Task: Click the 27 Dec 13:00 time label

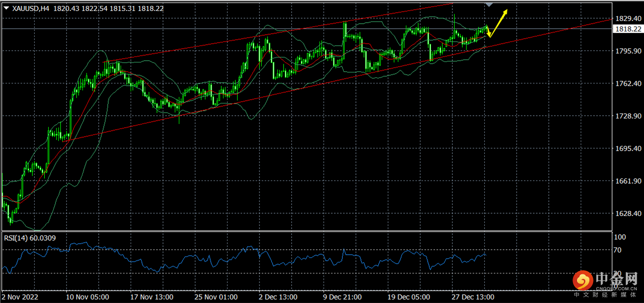Action: (x=473, y=297)
